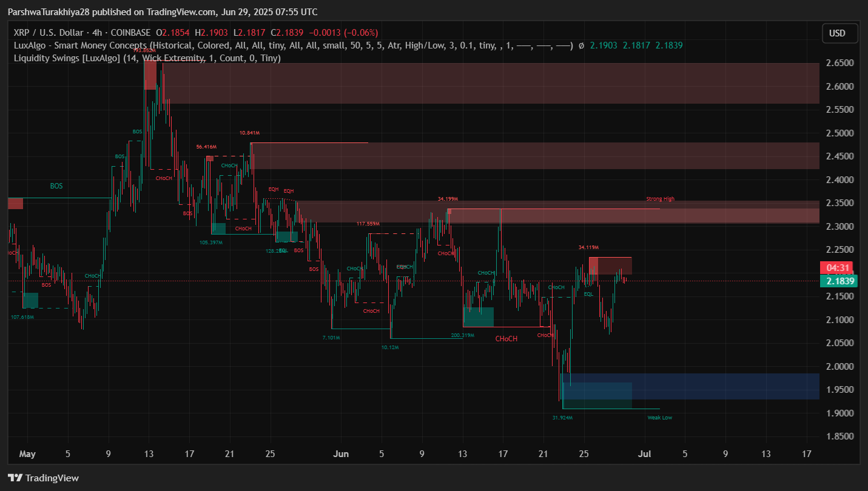Screen dimensions: 868x491
Task: Select the large green BOS label
Action: 56,186
